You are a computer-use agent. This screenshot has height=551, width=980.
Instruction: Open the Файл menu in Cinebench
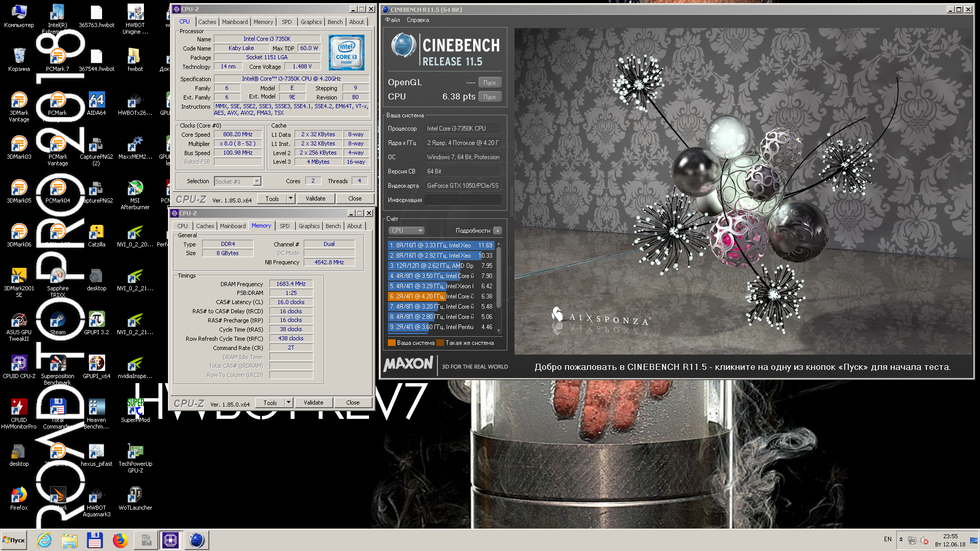(393, 20)
